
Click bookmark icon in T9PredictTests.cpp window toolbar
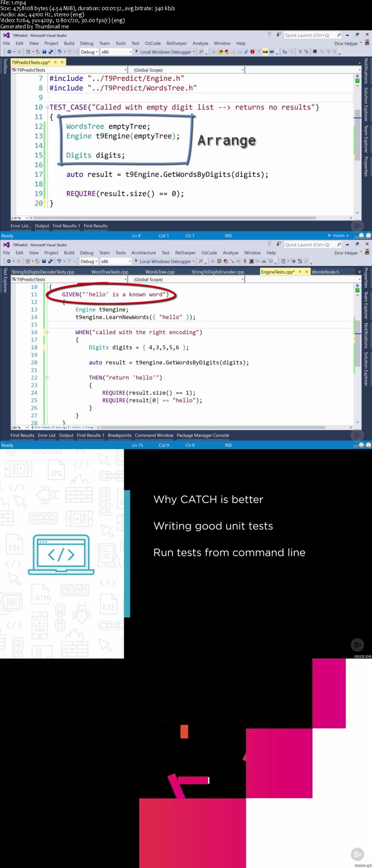tap(315, 52)
